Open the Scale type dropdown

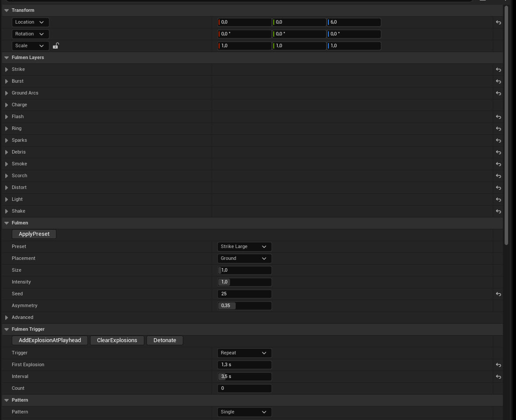(30, 46)
